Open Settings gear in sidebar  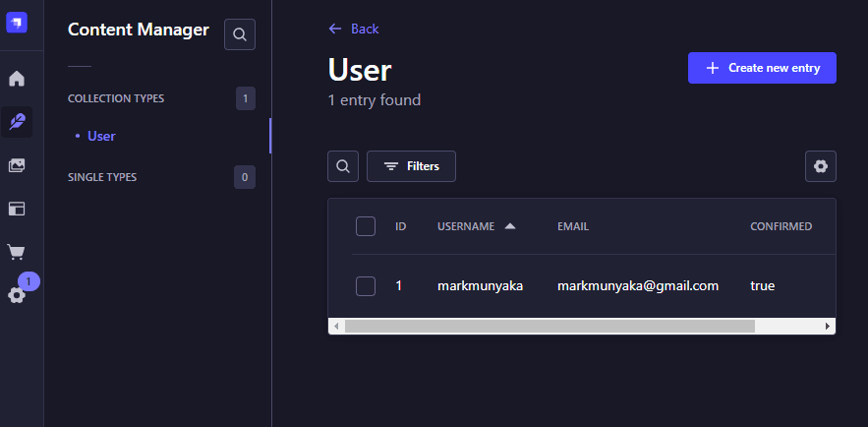[x=17, y=294]
